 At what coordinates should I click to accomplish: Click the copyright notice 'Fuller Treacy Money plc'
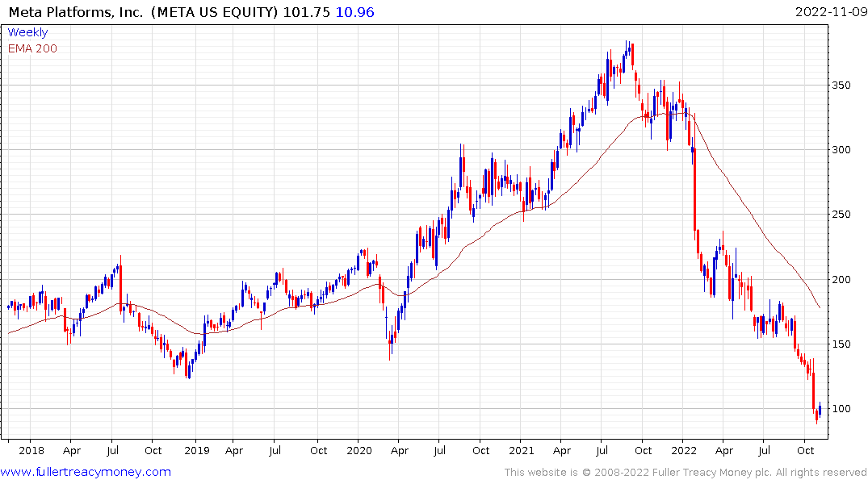(712, 473)
